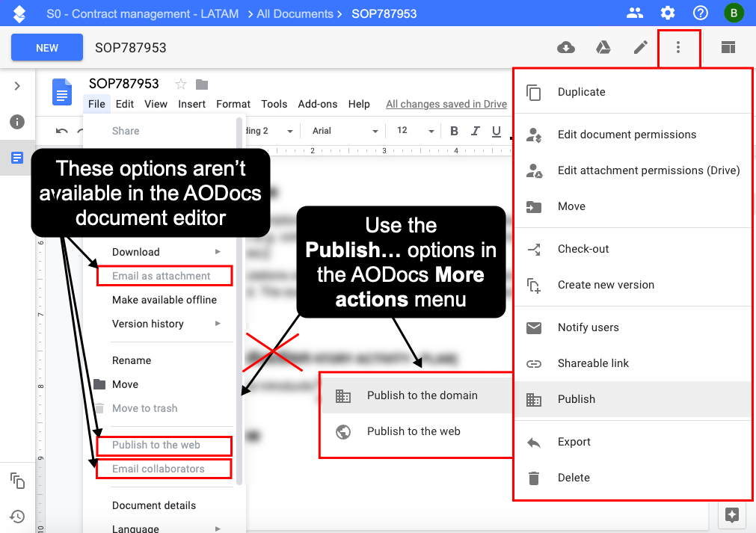
Task: Toggle Bold formatting
Action: click(454, 131)
